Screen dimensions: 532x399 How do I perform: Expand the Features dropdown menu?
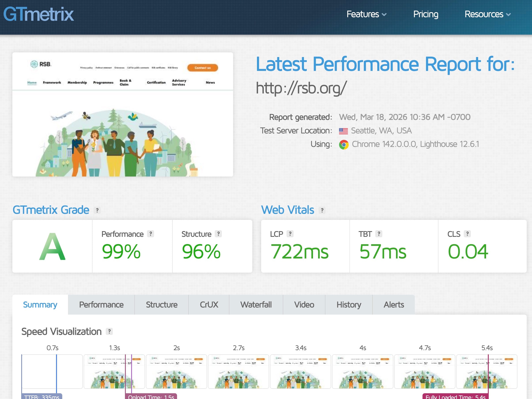point(366,14)
